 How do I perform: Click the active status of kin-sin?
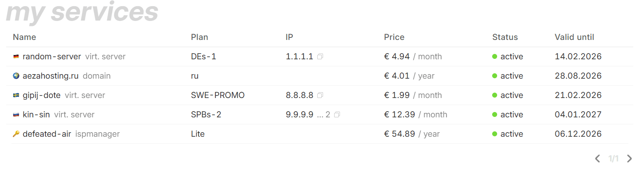(511, 115)
